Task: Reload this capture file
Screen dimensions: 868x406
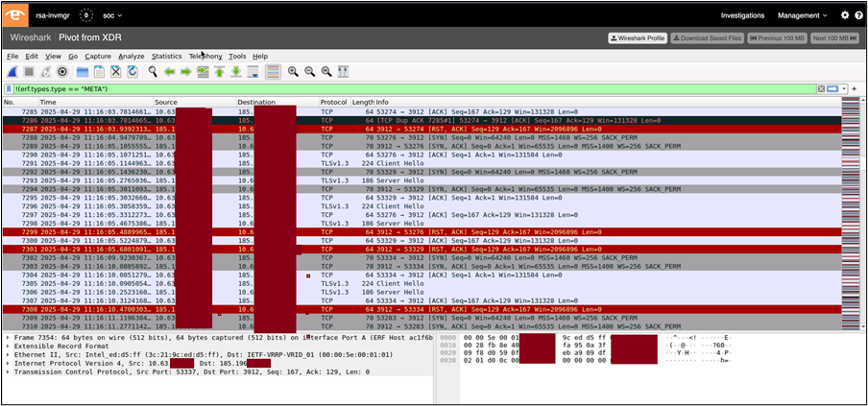Action: pos(133,71)
